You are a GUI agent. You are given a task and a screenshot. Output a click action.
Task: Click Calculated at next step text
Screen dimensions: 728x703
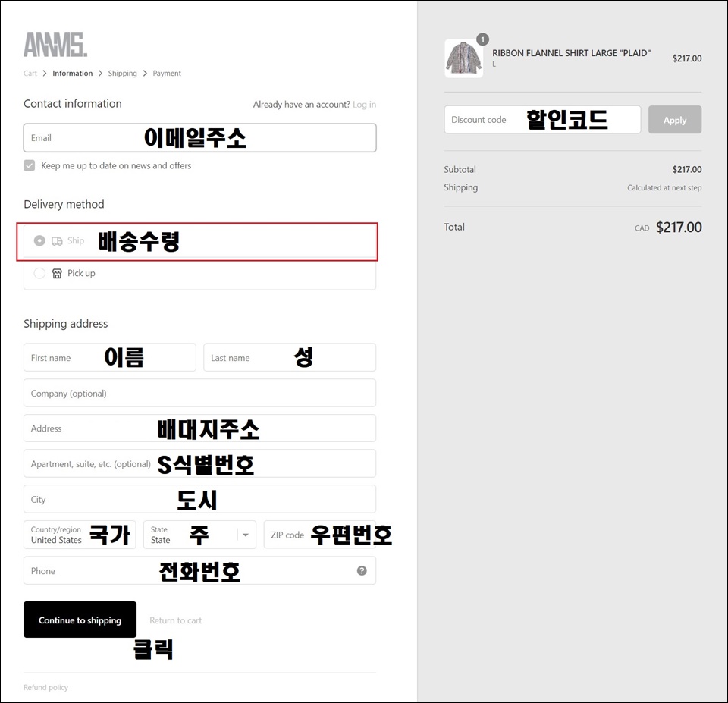(664, 187)
